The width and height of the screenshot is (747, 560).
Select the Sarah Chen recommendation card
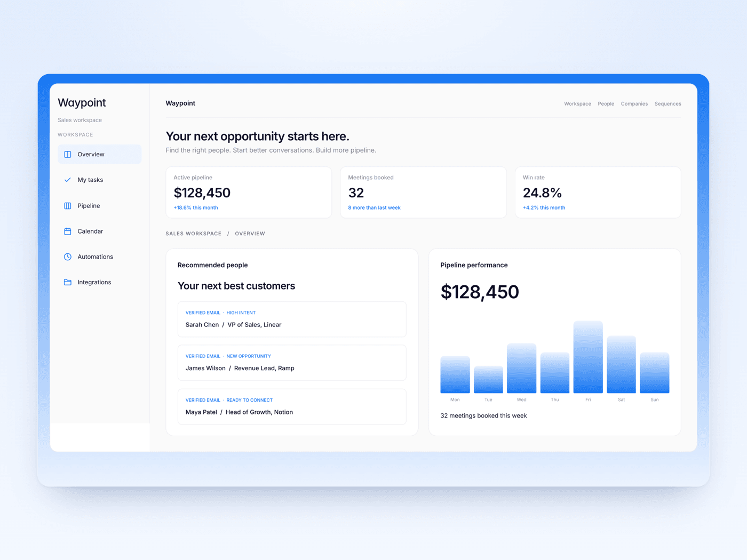[292, 319]
